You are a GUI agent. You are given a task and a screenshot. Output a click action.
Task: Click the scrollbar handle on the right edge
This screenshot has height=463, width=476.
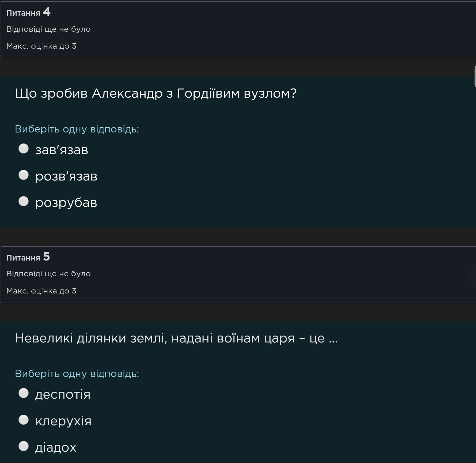tap(474, 75)
